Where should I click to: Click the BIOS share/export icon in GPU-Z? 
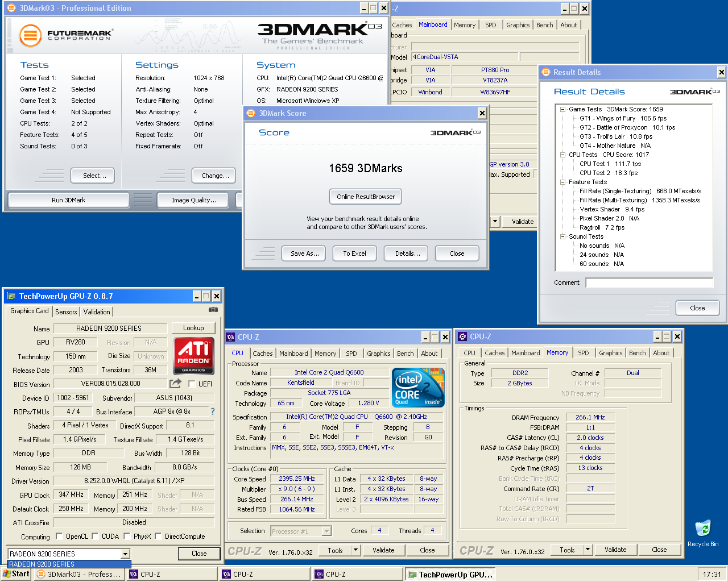point(175,384)
